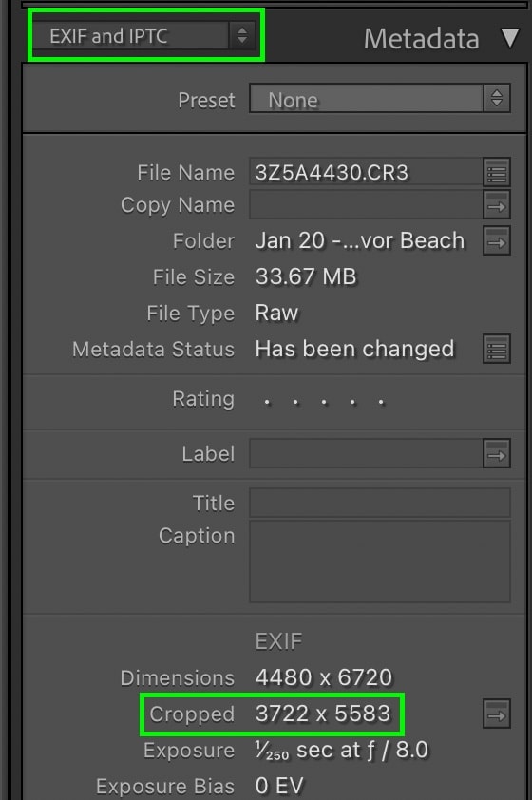Click the Label field arrow icon
Viewport: 532px width, 800px height.
(497, 453)
